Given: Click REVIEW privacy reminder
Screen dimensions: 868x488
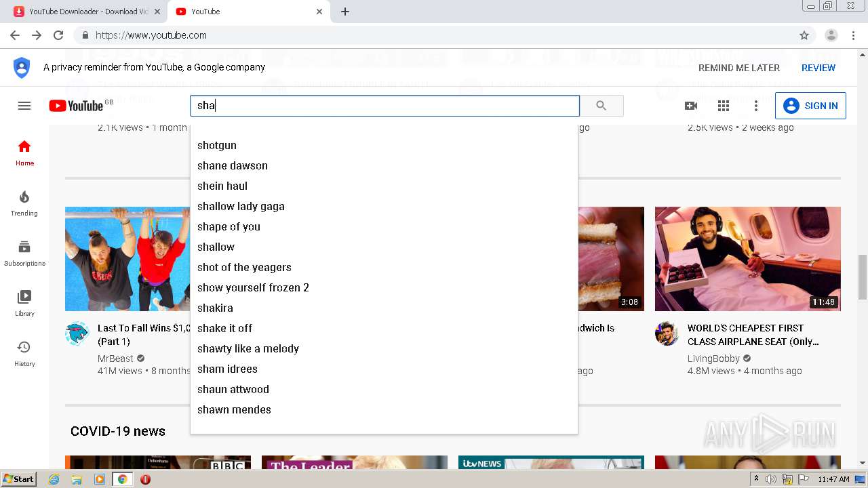Looking at the screenshot, I should point(818,68).
